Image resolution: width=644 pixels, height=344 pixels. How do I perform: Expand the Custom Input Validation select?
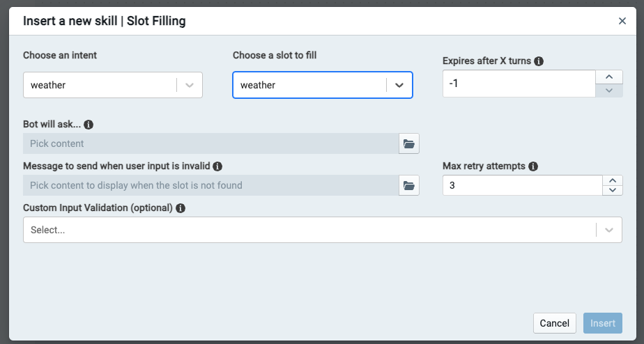609,230
